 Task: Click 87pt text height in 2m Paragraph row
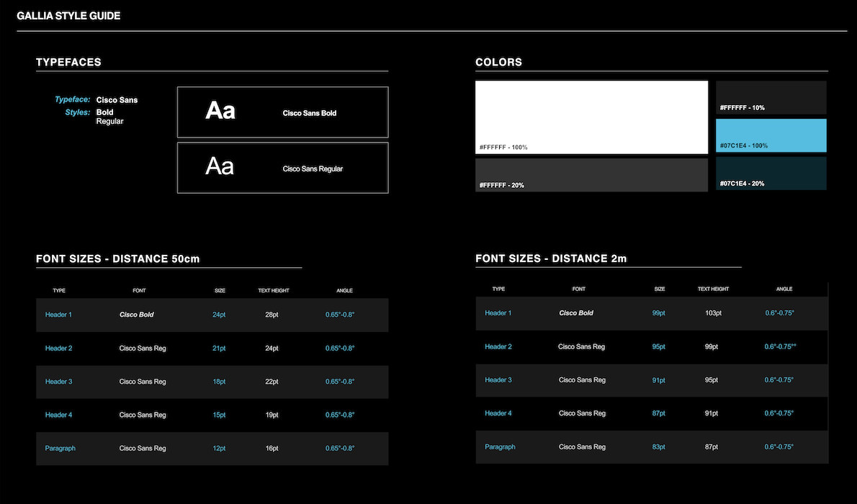coord(711,446)
